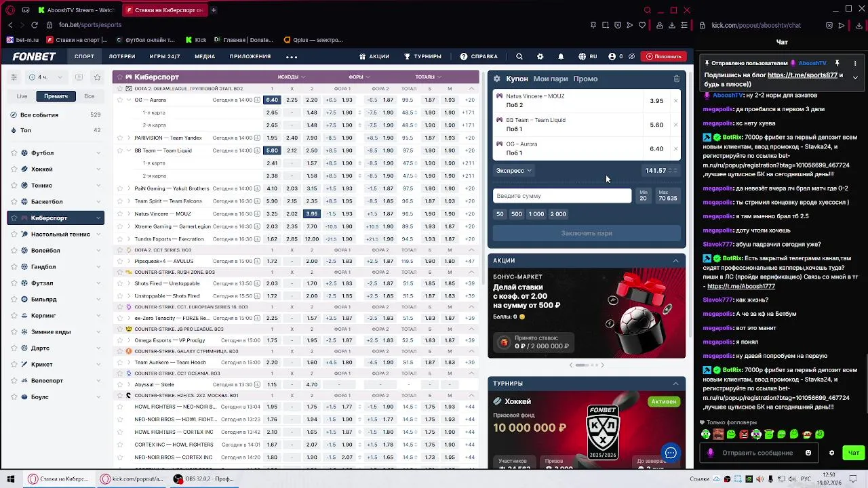The height and width of the screenshot is (488, 868).
Task: Click the green Чат send button
Action: [x=853, y=453]
